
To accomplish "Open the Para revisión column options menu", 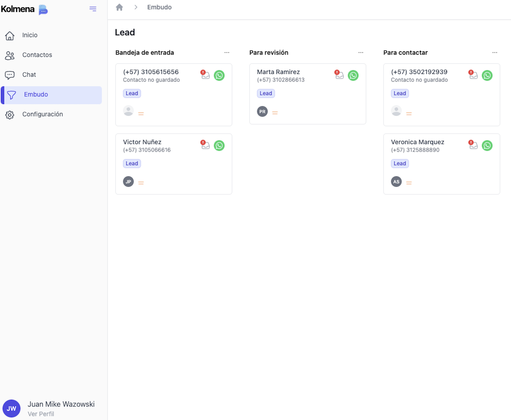I will click(361, 52).
